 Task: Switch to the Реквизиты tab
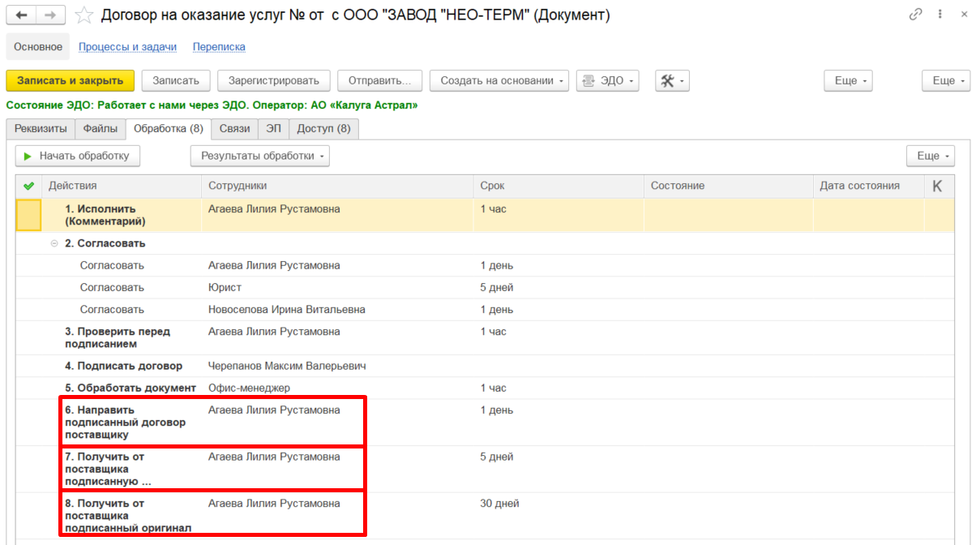tap(41, 129)
